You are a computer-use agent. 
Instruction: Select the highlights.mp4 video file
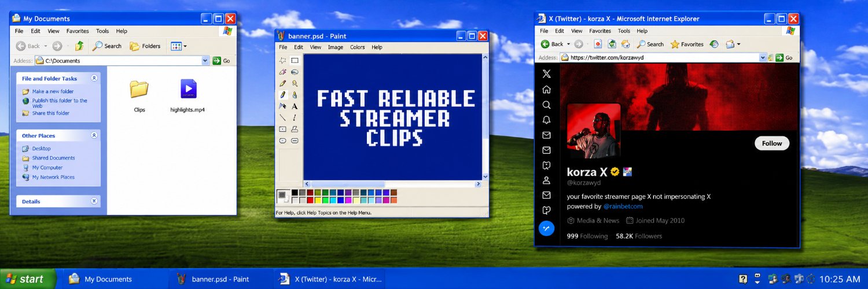click(187, 95)
